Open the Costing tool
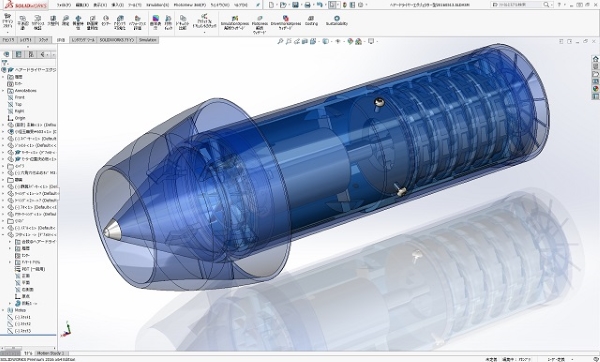Screen dimensions: 600x362 pos(311,21)
